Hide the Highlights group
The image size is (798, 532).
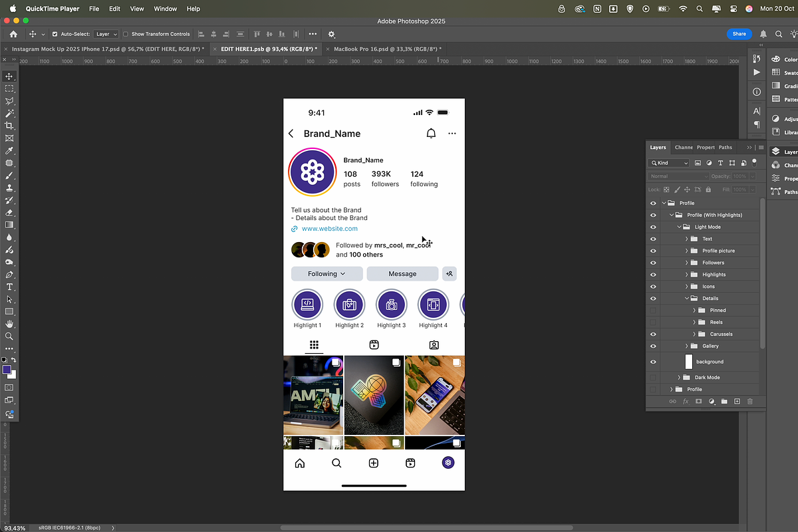pyautogui.click(x=653, y=275)
